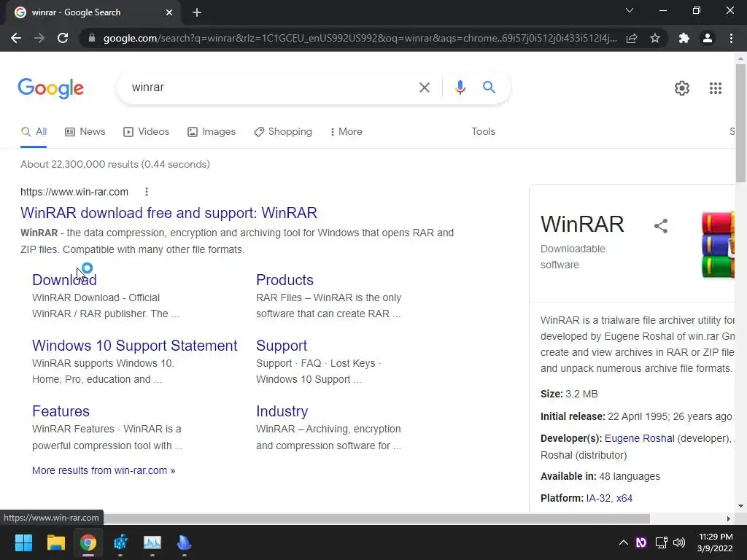The image size is (747, 560).
Task: Open Eugene Roshal developer link
Action: (639, 438)
